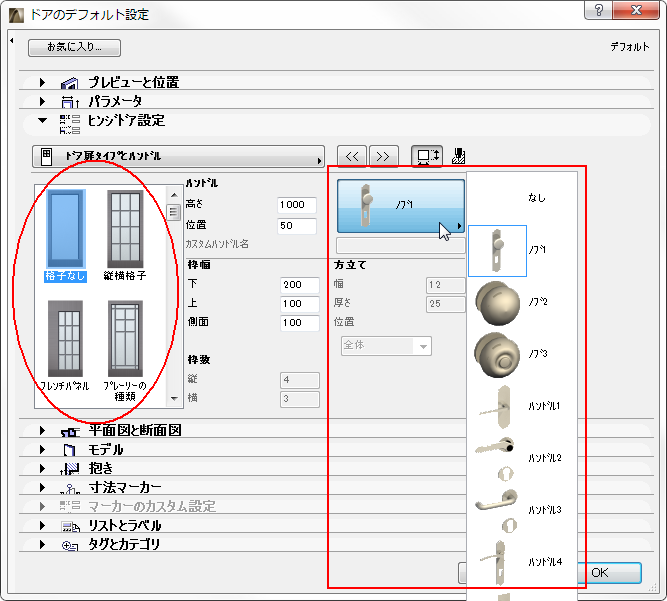This screenshot has height=601, width=667.
Task: Click the 枠数 横 field showing 3
Action: pyautogui.click(x=299, y=399)
